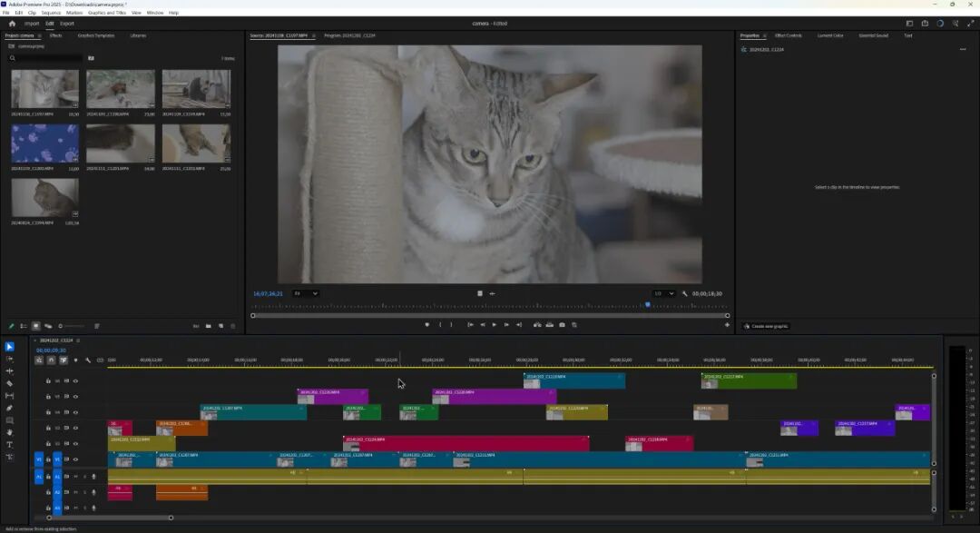Activate the Pen tool
Image resolution: width=980 pixels, height=533 pixels.
pyautogui.click(x=9, y=408)
